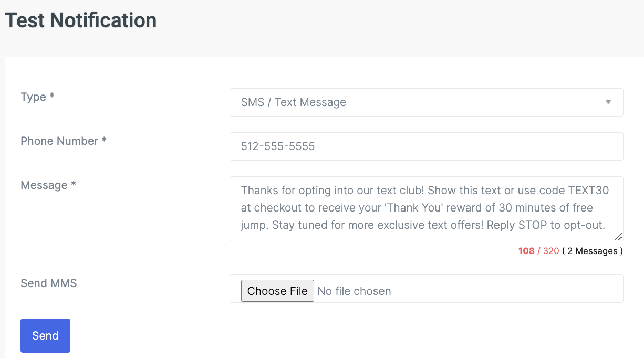The image size is (644, 359).
Task: Click the code TEXT30 in the message
Action: click(x=588, y=190)
